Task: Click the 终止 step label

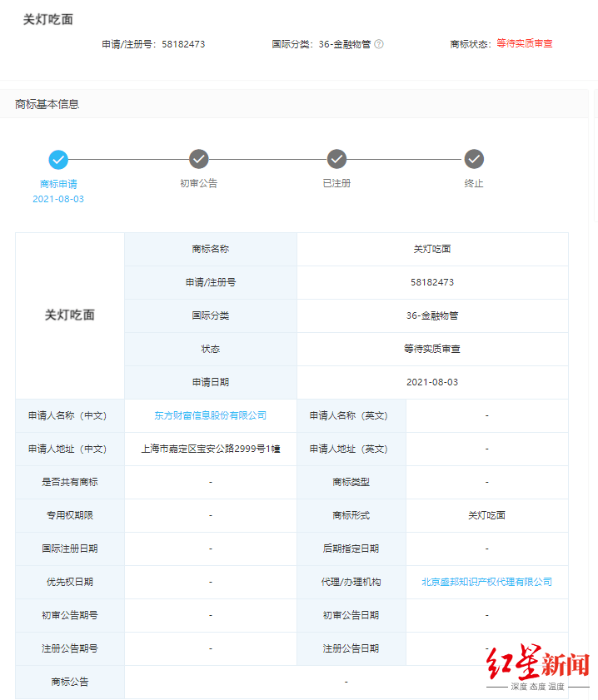Action: (x=474, y=183)
